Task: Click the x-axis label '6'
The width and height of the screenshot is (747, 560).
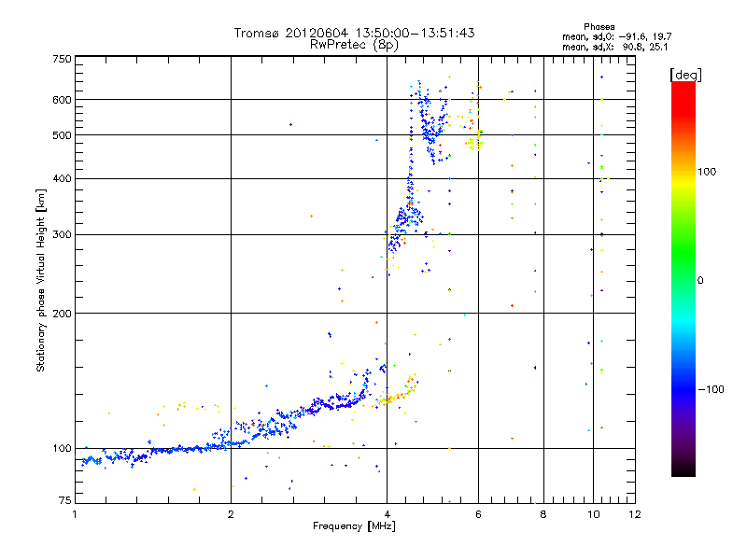Action: (479, 514)
